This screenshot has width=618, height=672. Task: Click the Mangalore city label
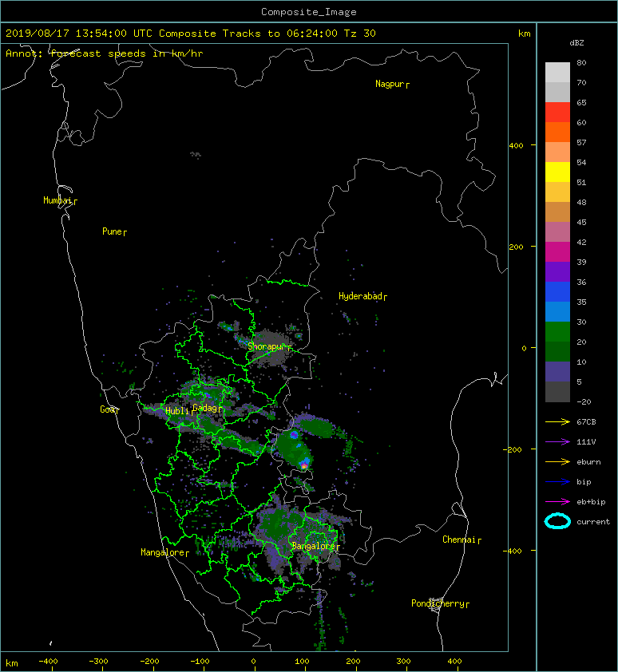[164, 552]
